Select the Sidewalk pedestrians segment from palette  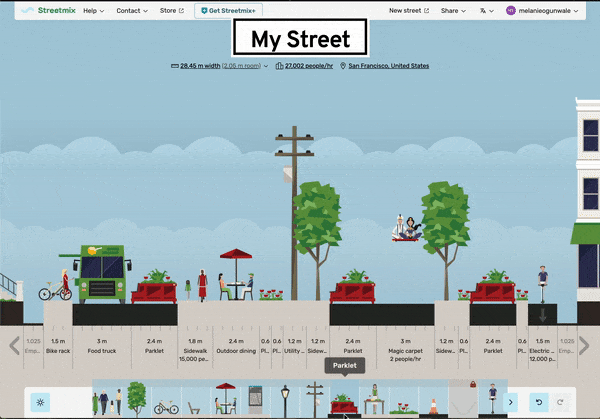[107, 401]
